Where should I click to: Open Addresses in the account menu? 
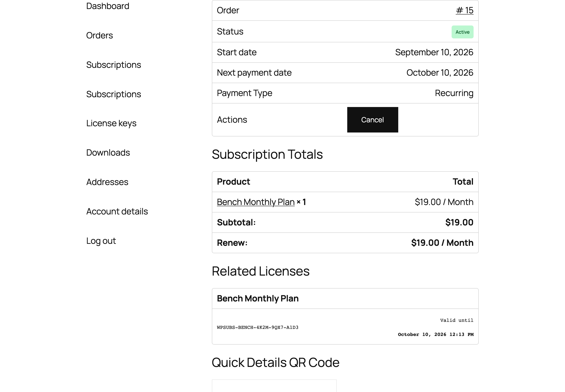(x=107, y=182)
